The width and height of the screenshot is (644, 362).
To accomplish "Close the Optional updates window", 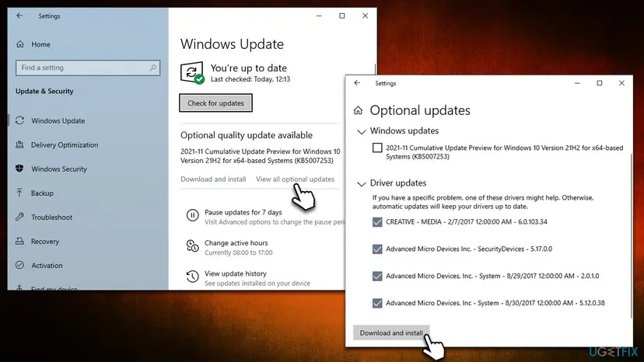I will (621, 83).
